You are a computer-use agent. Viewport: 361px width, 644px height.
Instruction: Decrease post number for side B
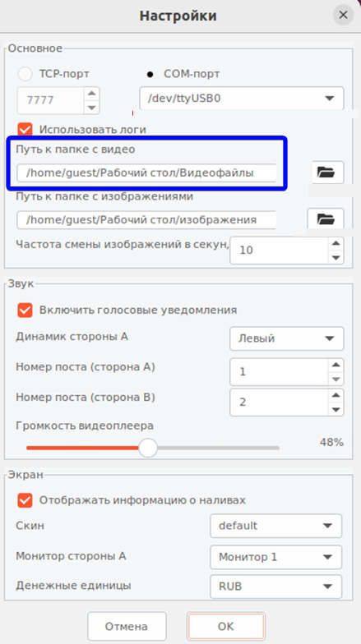pos(336,409)
